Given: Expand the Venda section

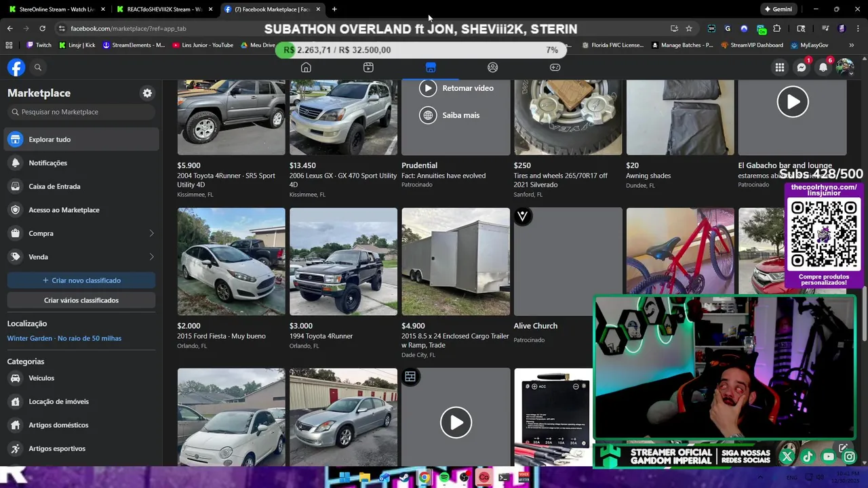Looking at the screenshot, I should 81,257.
